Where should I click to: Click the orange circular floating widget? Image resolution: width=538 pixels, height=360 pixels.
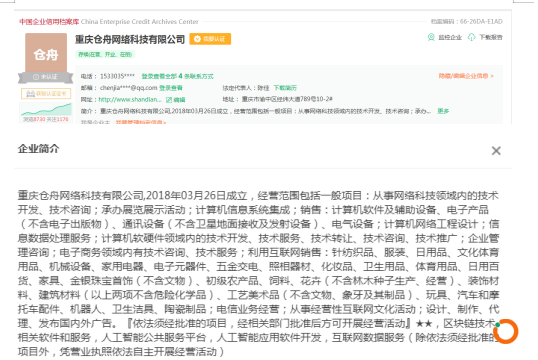pyautogui.click(x=506, y=331)
